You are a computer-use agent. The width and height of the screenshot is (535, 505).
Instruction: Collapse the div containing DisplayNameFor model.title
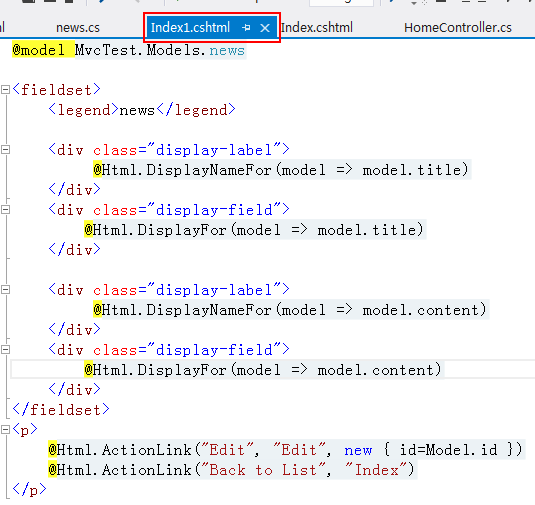click(x=5, y=149)
